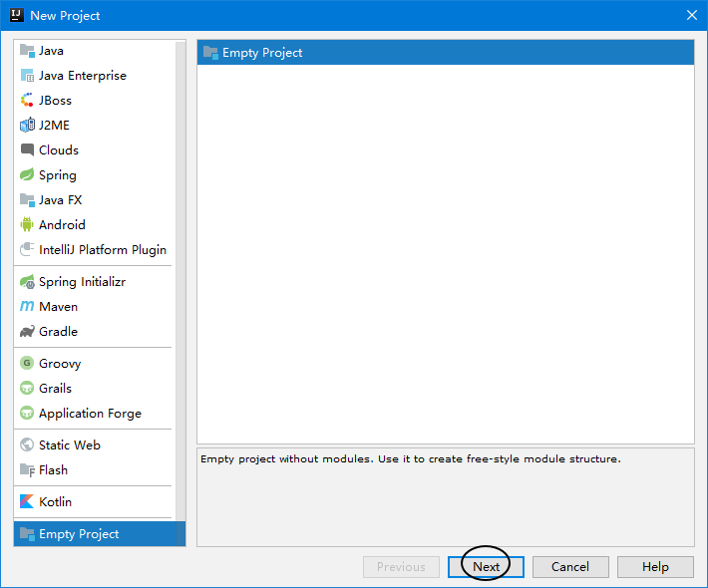Choose Java FX project type
This screenshot has height=588, width=708.
(60, 200)
